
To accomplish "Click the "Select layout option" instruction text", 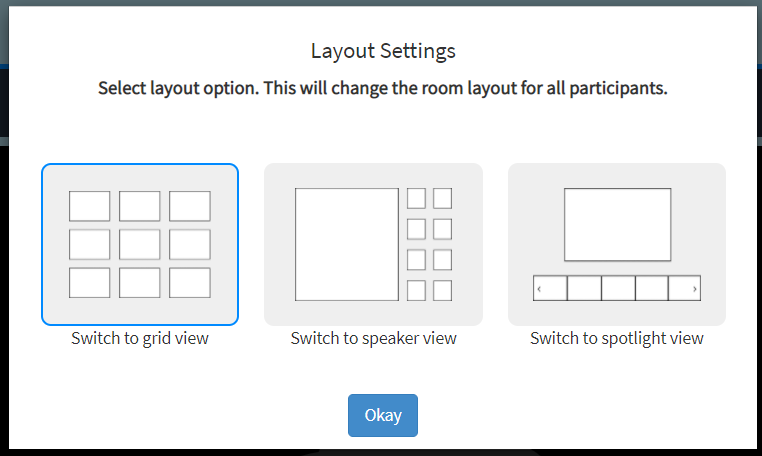I will pos(178,88).
